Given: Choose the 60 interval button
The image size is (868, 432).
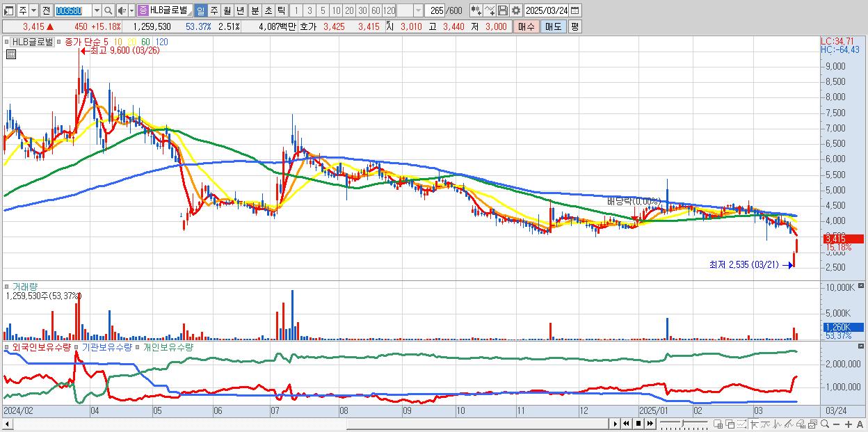Looking at the screenshot, I should point(376,11).
